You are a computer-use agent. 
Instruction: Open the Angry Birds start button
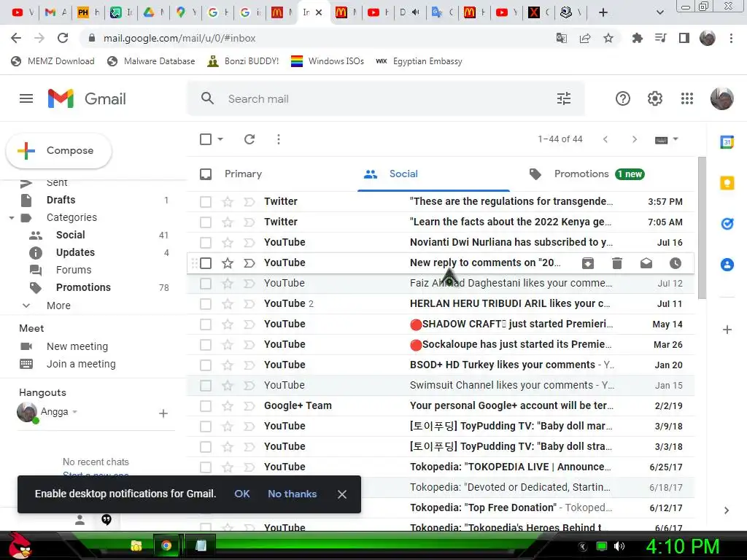pyautogui.click(x=19, y=545)
